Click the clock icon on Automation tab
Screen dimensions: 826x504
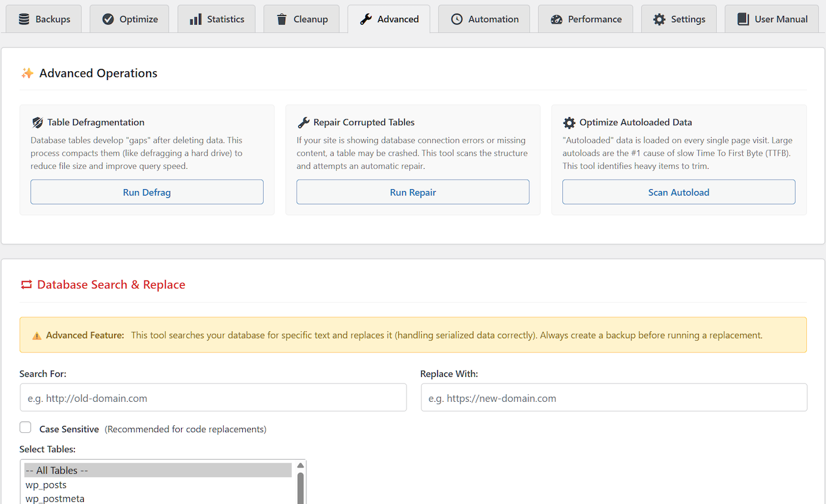(457, 19)
